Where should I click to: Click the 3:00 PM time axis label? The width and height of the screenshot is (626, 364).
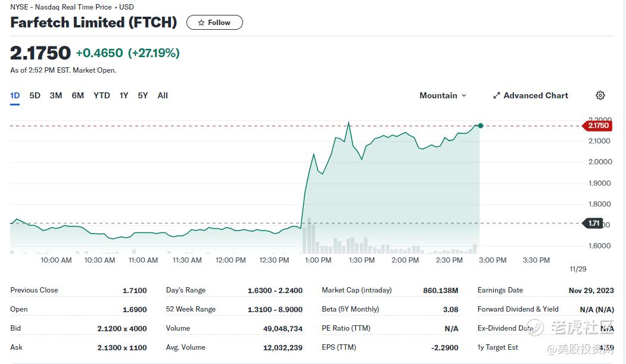point(493,260)
